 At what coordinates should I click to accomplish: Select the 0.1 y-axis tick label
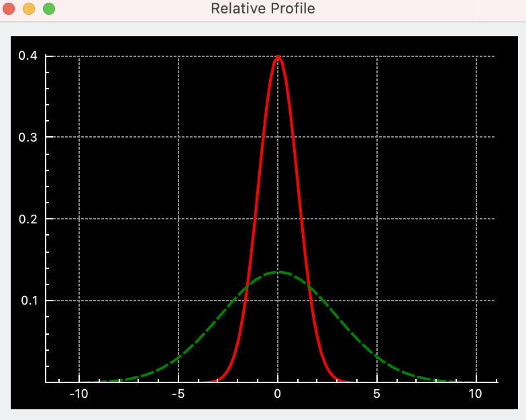click(28, 300)
